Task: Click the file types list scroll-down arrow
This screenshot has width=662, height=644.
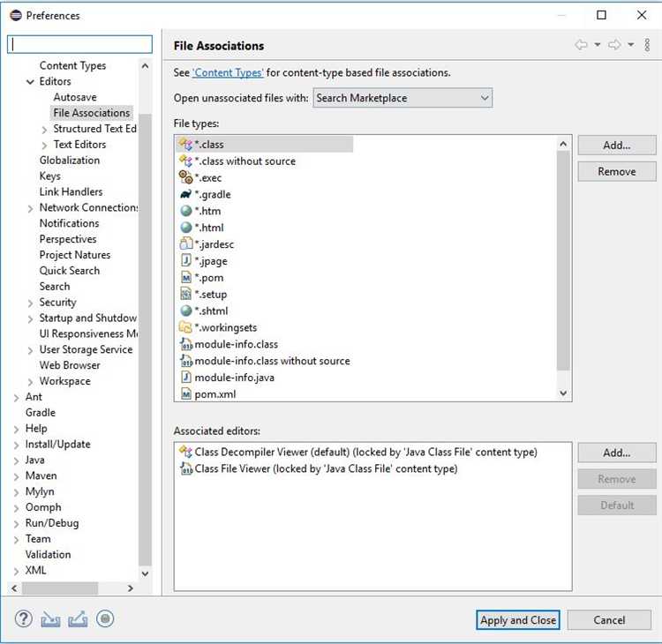Action: pyautogui.click(x=563, y=393)
